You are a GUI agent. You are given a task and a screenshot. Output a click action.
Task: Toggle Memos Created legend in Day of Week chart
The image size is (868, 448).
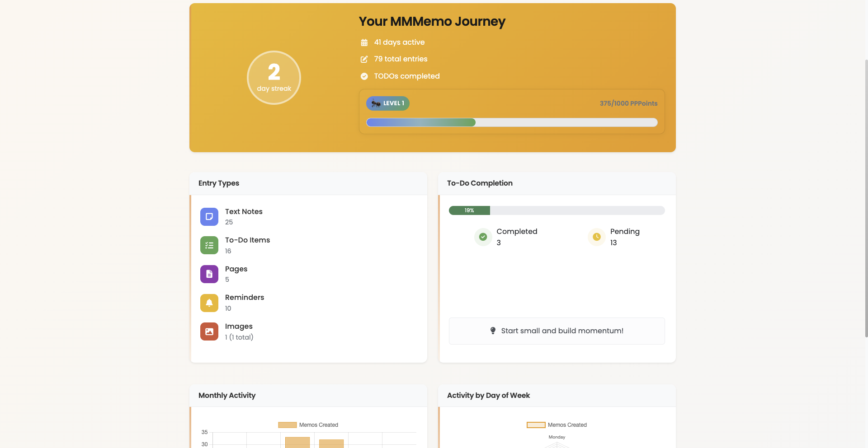(557, 425)
